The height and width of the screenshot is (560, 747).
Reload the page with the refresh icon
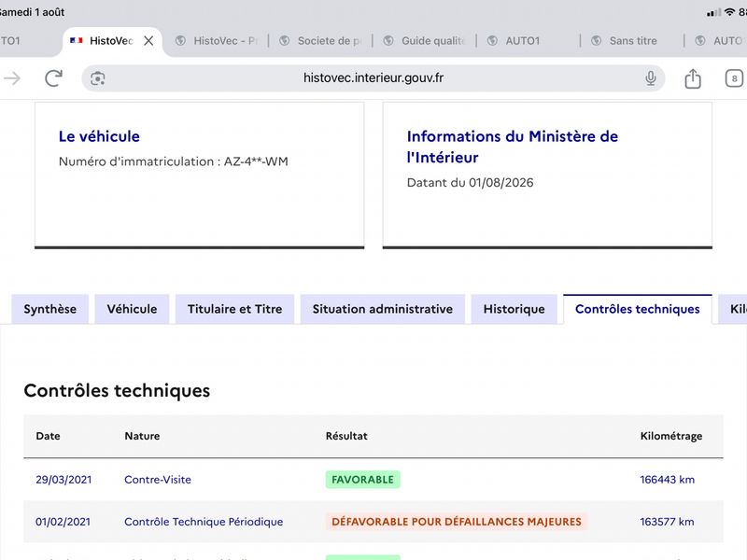[x=53, y=78]
